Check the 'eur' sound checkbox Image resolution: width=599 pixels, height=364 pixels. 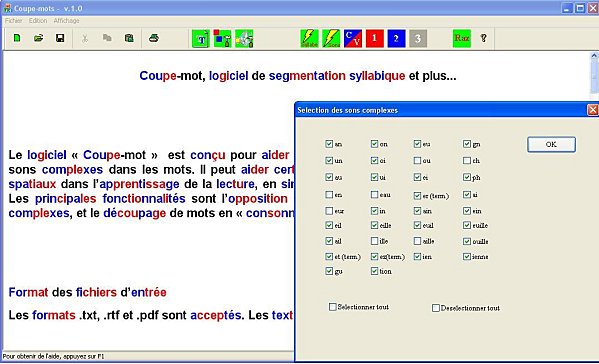(329, 211)
